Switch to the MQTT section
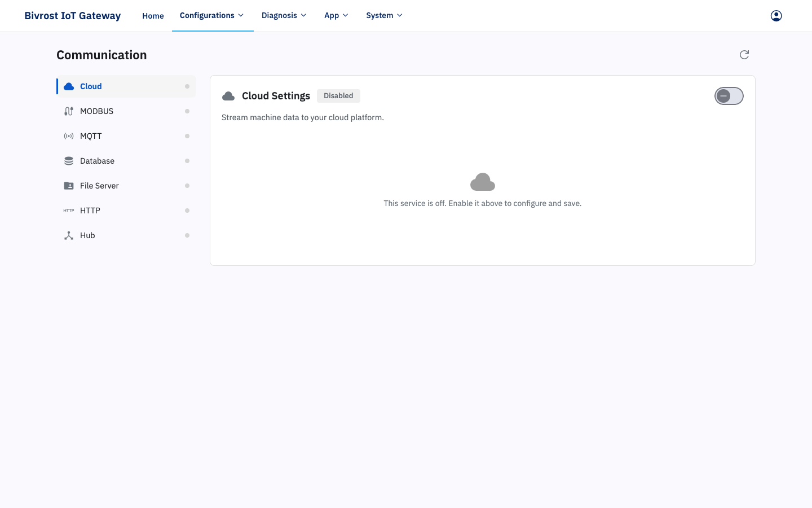812x508 pixels. coord(126,136)
